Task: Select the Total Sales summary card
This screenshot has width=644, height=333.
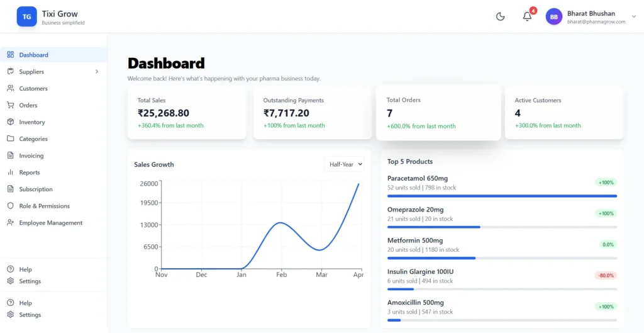Action: [x=187, y=113]
